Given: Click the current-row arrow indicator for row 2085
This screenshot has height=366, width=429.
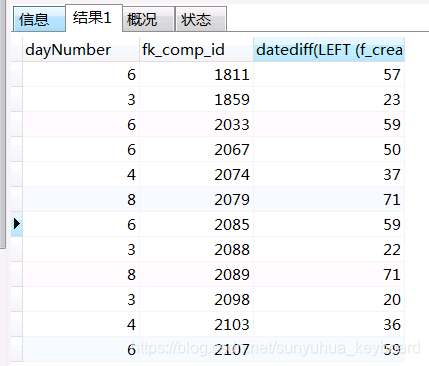Looking at the screenshot, I should [x=17, y=224].
